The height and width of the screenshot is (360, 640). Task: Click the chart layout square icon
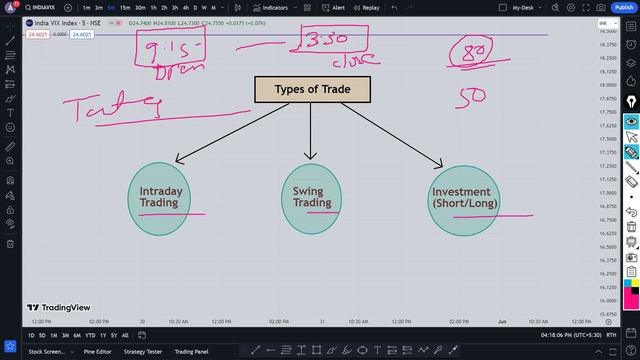pos(503,8)
